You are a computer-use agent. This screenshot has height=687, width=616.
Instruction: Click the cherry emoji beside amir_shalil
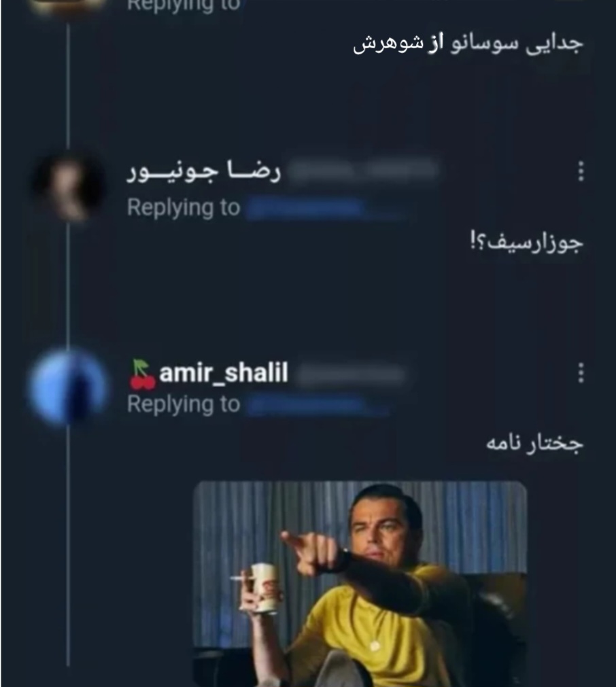pos(142,374)
